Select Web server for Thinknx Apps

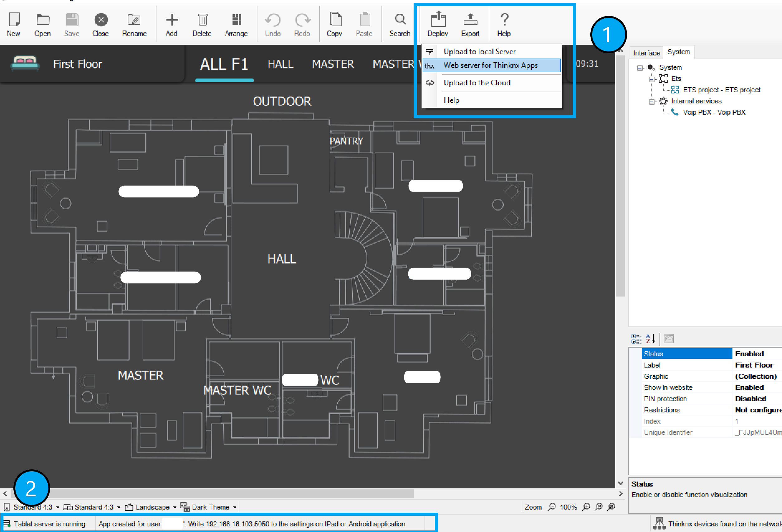[491, 65]
